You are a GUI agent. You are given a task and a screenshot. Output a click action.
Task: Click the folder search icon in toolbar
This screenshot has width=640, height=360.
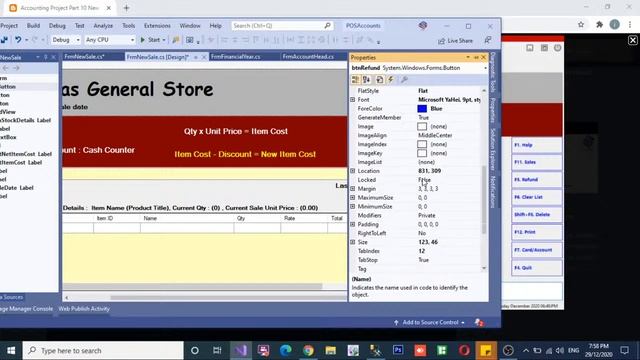(176, 40)
